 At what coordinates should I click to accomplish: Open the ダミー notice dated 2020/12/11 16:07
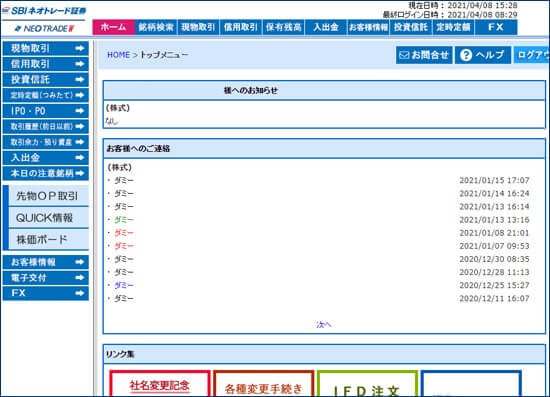point(124,299)
